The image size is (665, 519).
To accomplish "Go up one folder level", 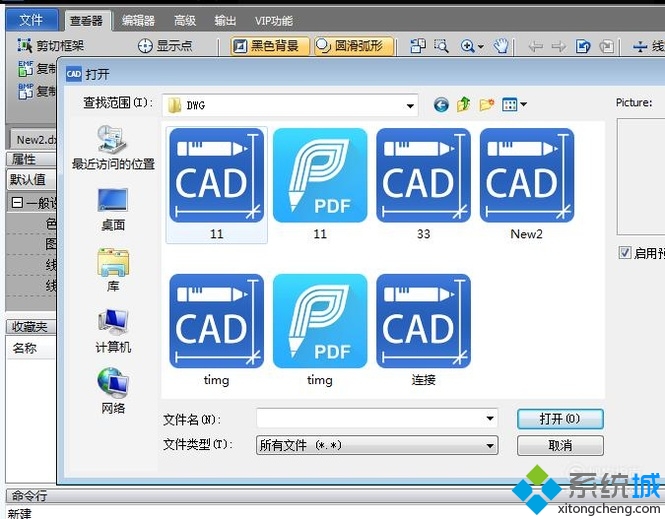I will (464, 104).
